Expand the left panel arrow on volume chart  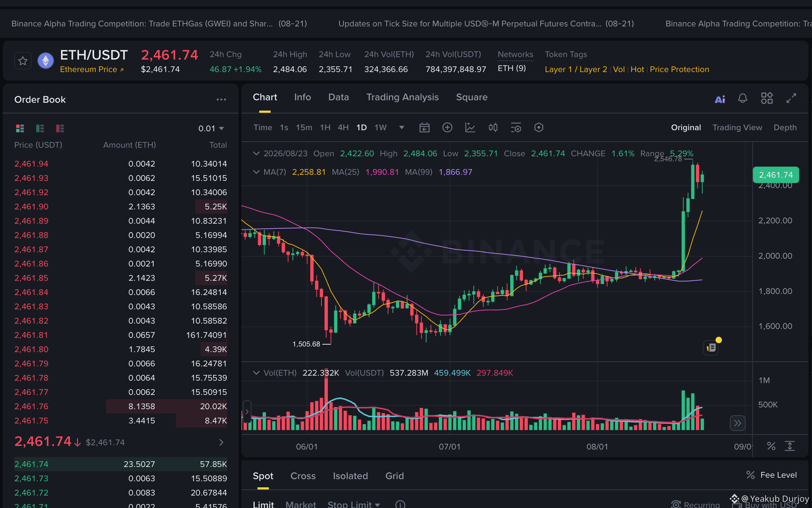(x=247, y=412)
